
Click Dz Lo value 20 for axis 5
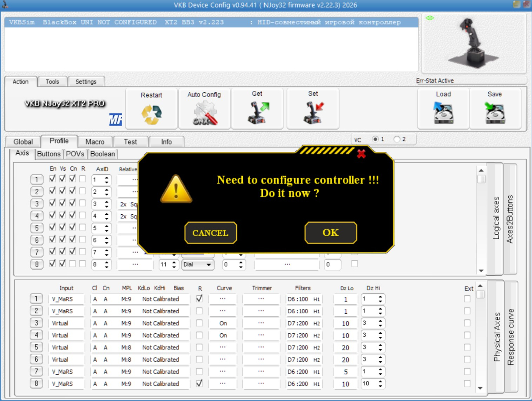[345, 348]
